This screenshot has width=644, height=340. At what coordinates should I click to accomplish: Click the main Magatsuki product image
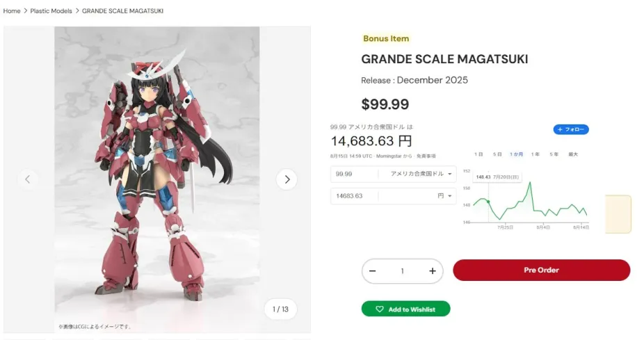pyautogui.click(x=157, y=179)
